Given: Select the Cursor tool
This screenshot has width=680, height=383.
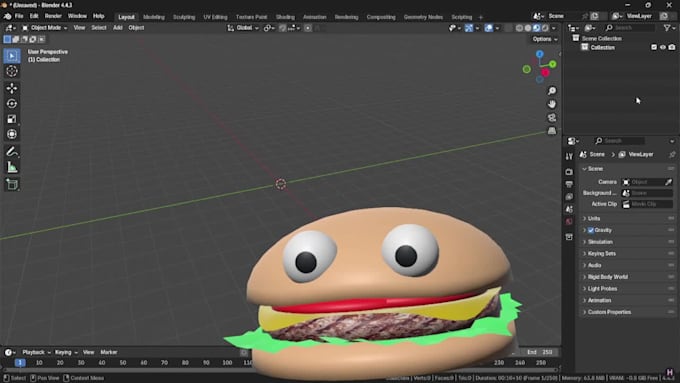Looking at the screenshot, I should point(12,71).
